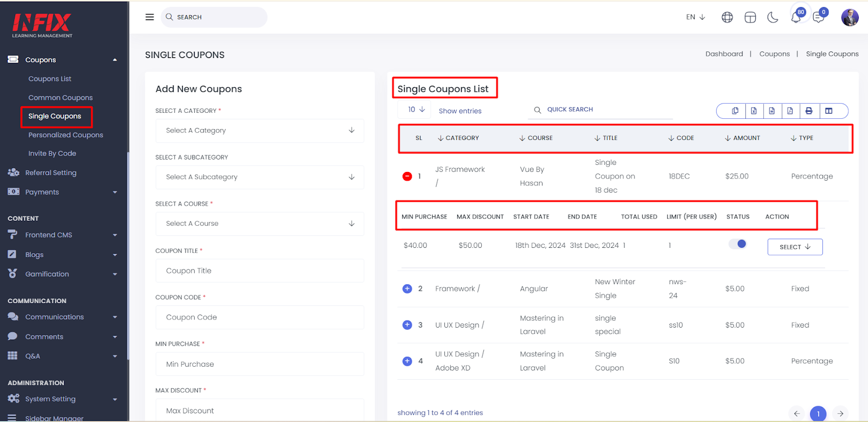Image resolution: width=868 pixels, height=422 pixels.
Task: Go to Dashboard breadcrumb link
Action: (724, 54)
